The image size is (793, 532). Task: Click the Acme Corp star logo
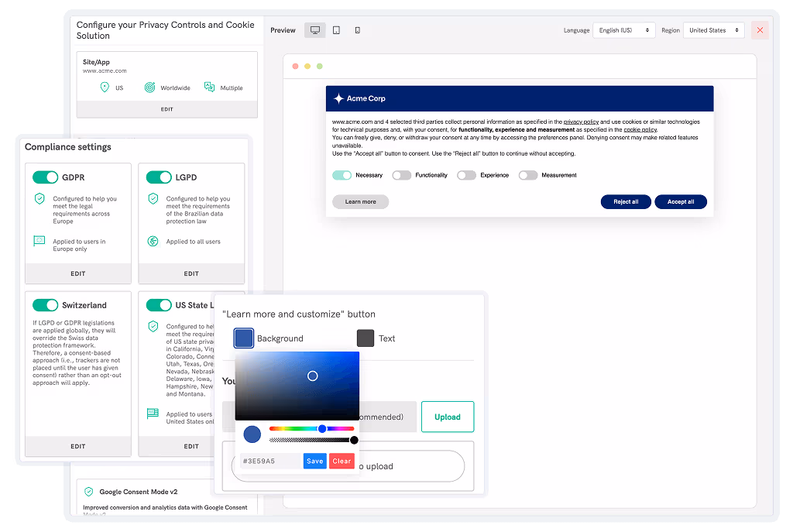tap(338, 98)
